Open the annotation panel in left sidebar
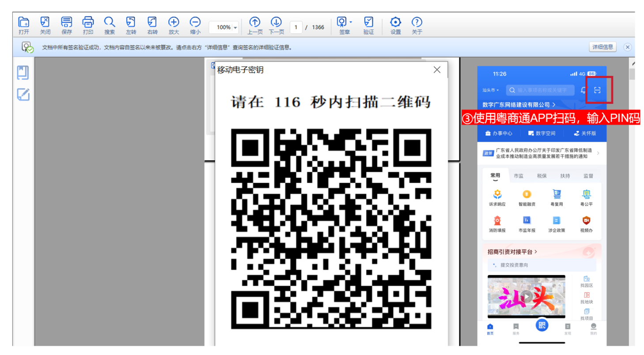This screenshot has width=644, height=355. point(23,94)
